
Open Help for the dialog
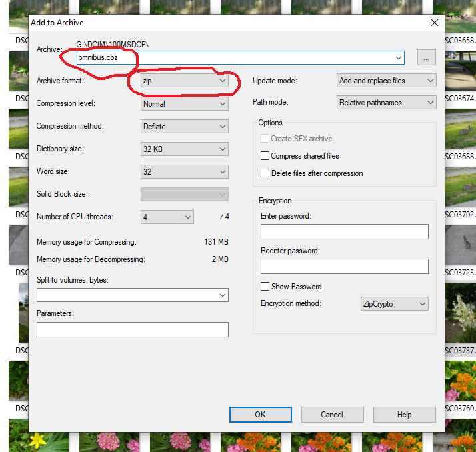point(405,415)
